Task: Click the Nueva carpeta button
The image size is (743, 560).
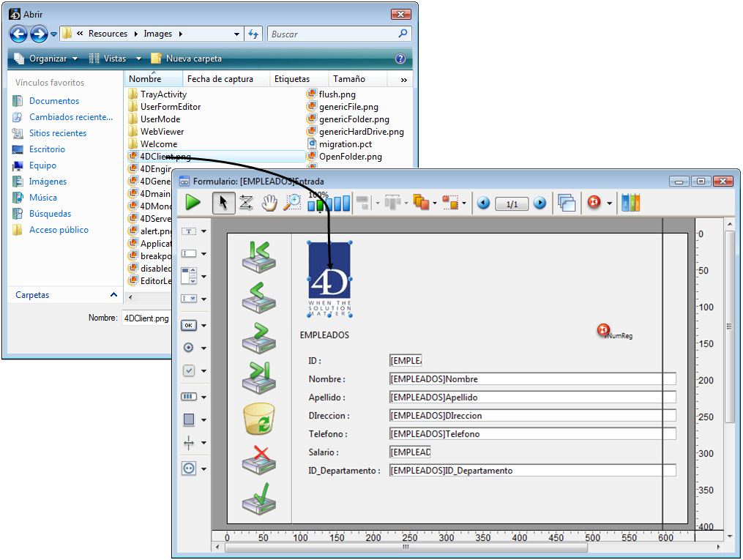Action: pos(187,59)
